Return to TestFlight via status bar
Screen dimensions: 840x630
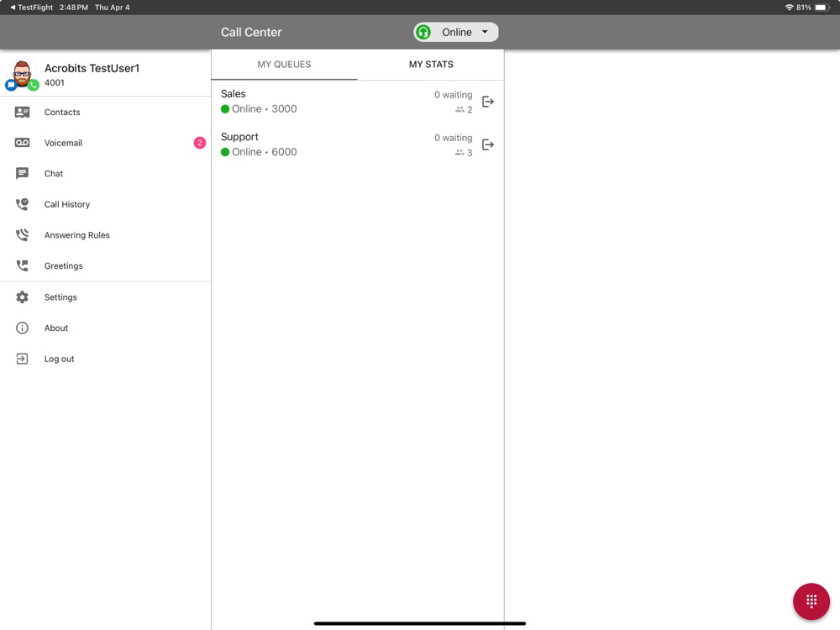tap(32, 8)
